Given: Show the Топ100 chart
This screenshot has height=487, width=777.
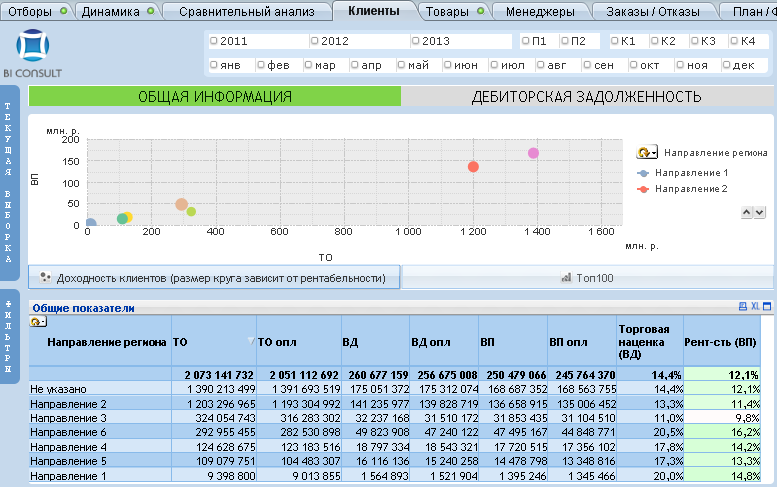Looking at the screenshot, I should [587, 278].
